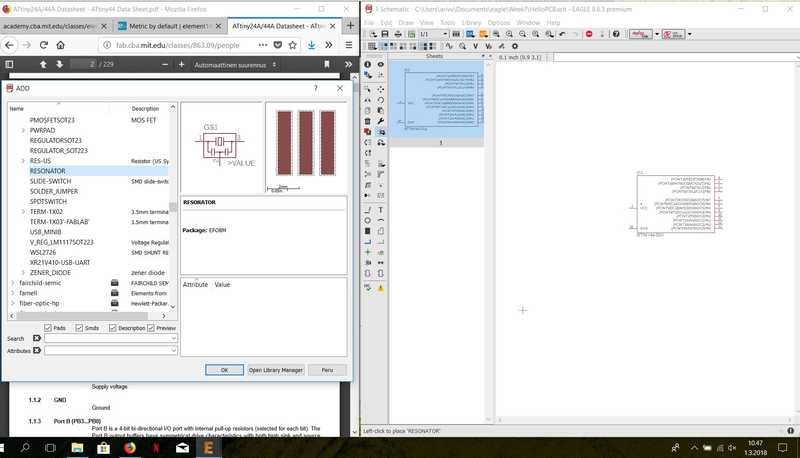The height and width of the screenshot is (458, 800).
Task: Expand the fairchild-semic library
Action: click(x=13, y=283)
